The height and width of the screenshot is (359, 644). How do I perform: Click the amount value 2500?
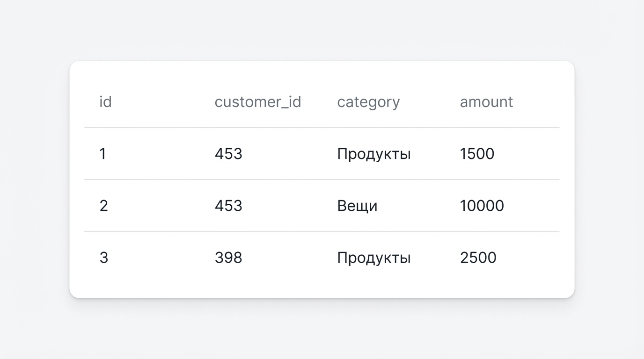478,258
